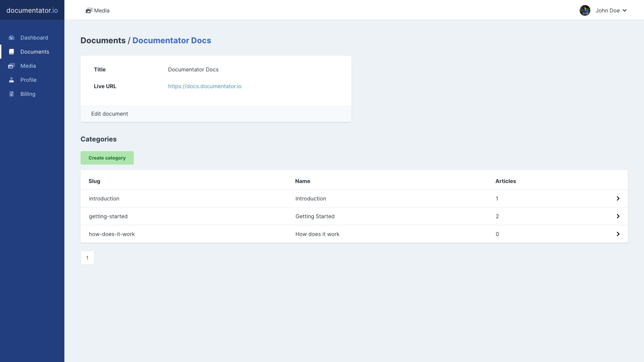
Task: Click the How does it work name cell
Action: point(317,234)
